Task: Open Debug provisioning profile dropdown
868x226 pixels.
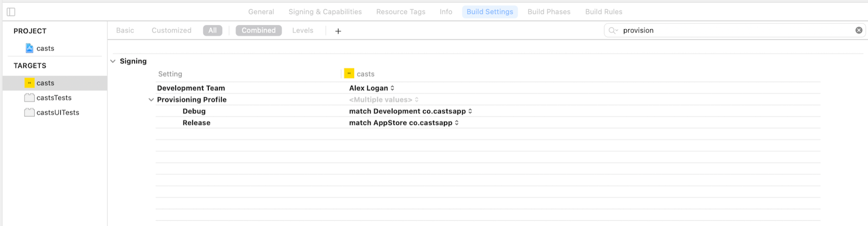Action: coord(411,111)
